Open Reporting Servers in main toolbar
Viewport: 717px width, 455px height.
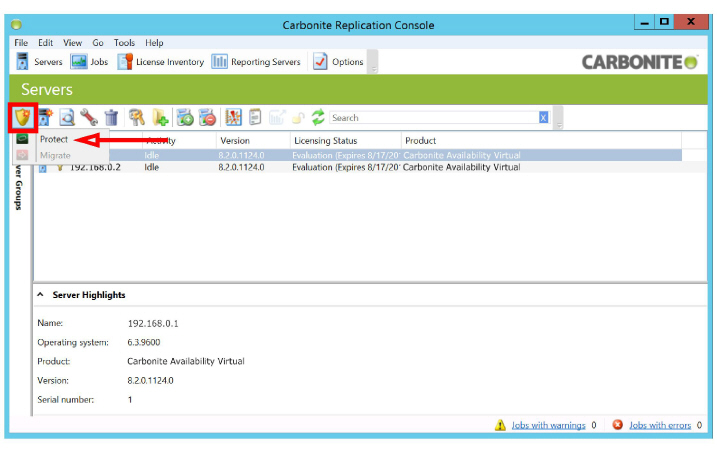pos(256,61)
